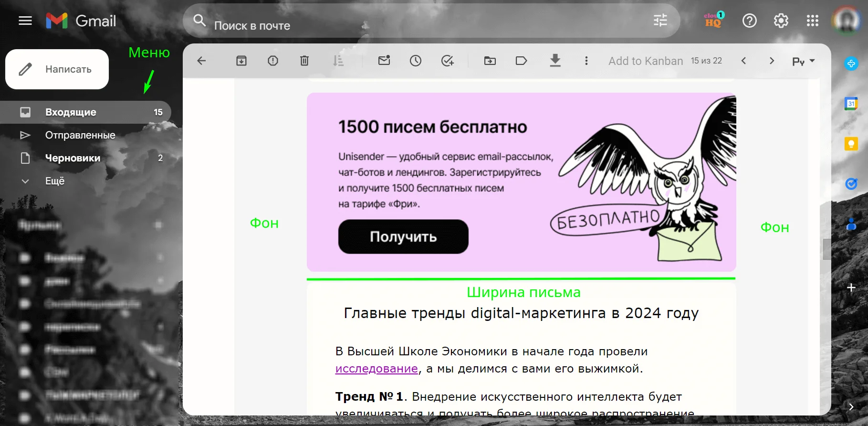Click the Move to folder icon
This screenshot has height=426, width=868.
[x=490, y=61]
